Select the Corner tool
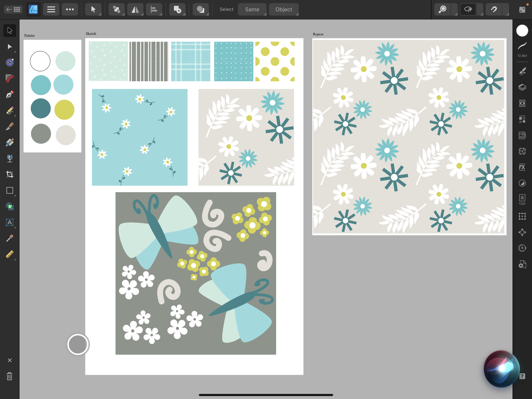The width and height of the screenshot is (532, 399). (x=10, y=79)
